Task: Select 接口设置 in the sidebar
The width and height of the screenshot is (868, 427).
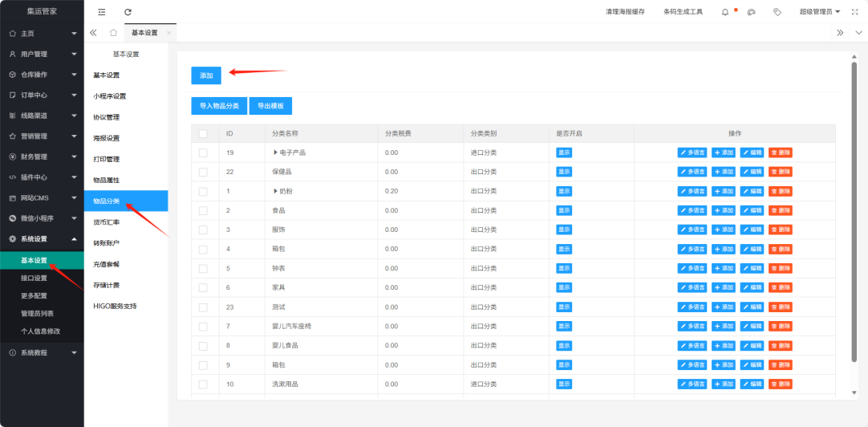Action: [42, 278]
